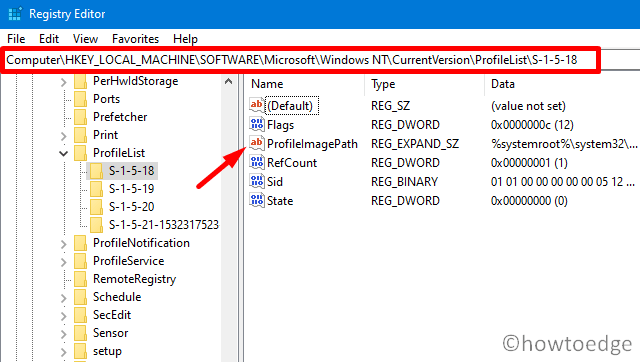Click the 0x00000001 (1) data cell
Screen dimensions: 640x362
pos(529,163)
